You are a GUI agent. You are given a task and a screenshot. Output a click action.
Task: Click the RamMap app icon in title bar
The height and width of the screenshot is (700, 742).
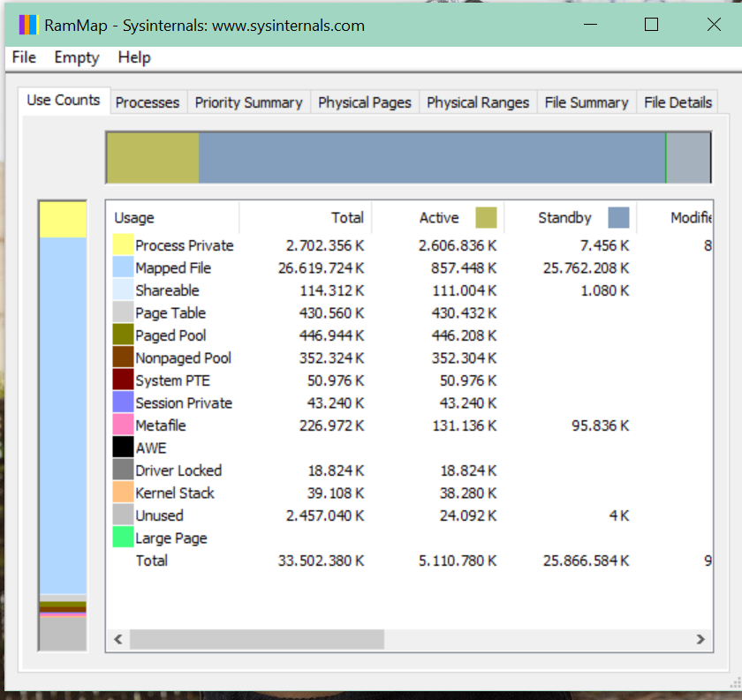pyautogui.click(x=28, y=25)
